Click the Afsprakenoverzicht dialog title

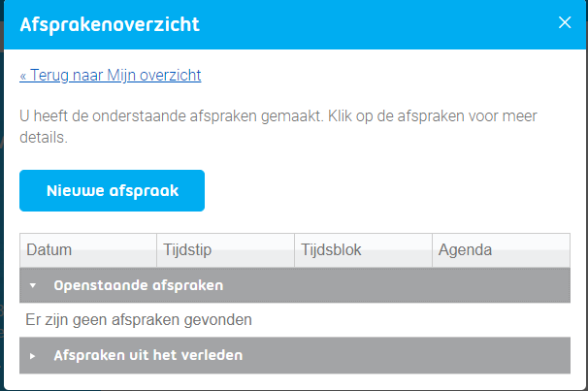110,24
